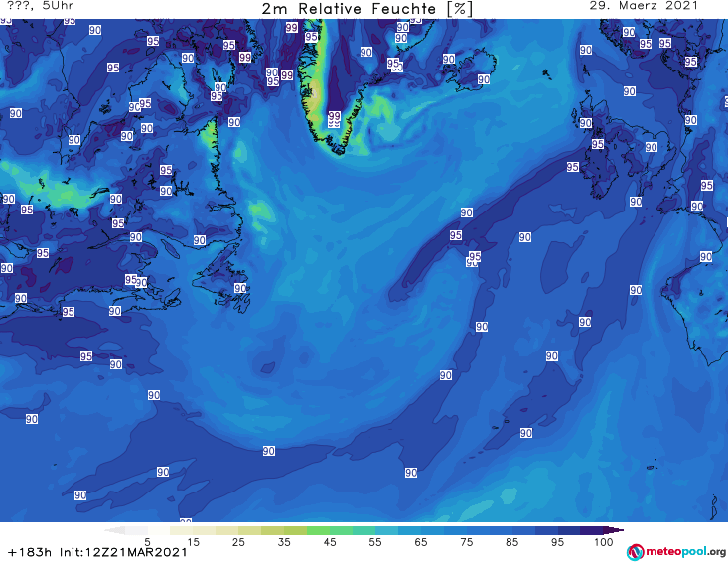Click the gray left arrow end of colorbar
The width and height of the screenshot is (728, 562).
[x=114, y=530]
